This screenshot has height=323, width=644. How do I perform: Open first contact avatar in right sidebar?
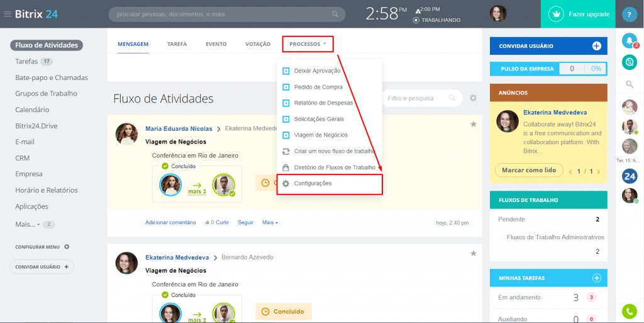(x=629, y=107)
